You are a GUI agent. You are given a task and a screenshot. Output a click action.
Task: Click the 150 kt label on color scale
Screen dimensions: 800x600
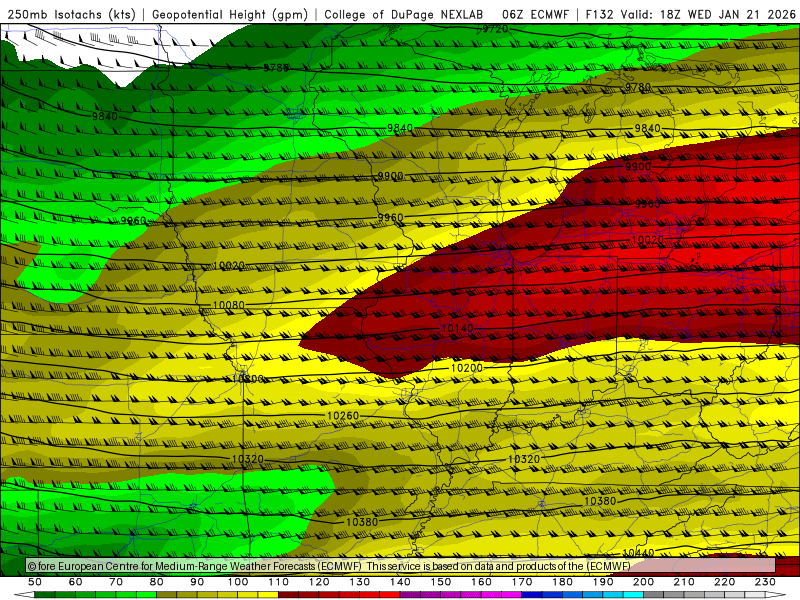pyautogui.click(x=441, y=582)
